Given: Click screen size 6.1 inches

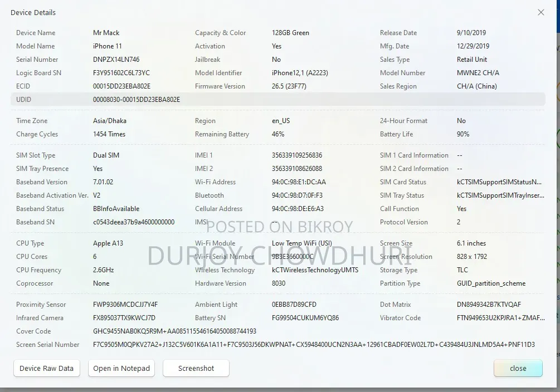Looking at the screenshot, I should coord(471,243).
